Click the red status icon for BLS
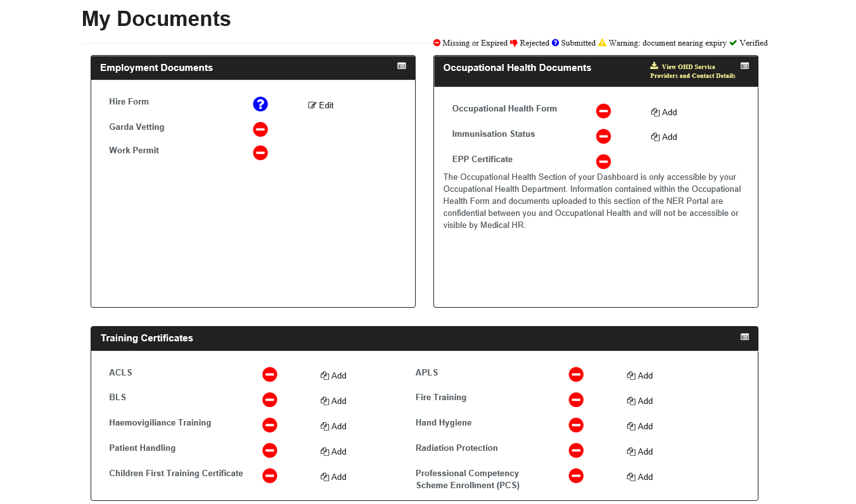The height and width of the screenshot is (504, 856). click(x=270, y=400)
